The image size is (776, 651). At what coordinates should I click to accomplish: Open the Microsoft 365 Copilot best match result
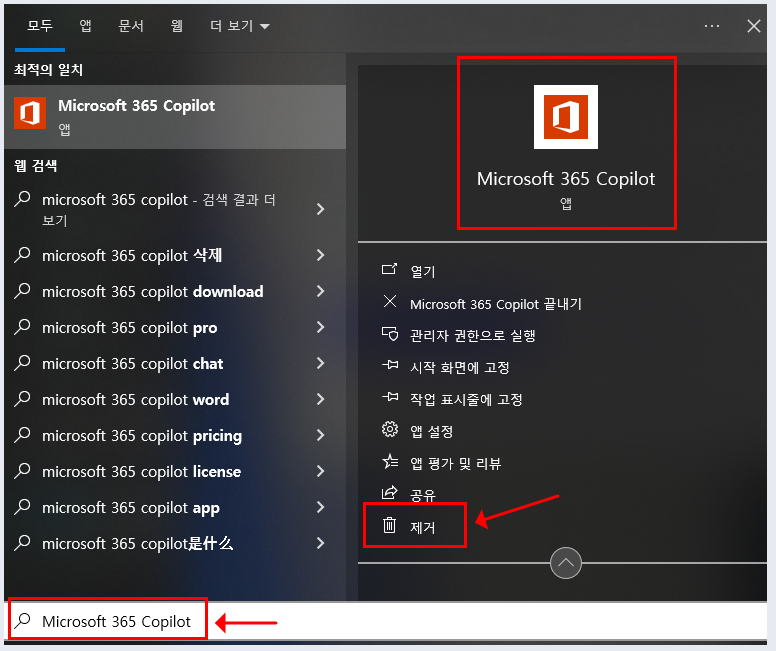point(175,116)
